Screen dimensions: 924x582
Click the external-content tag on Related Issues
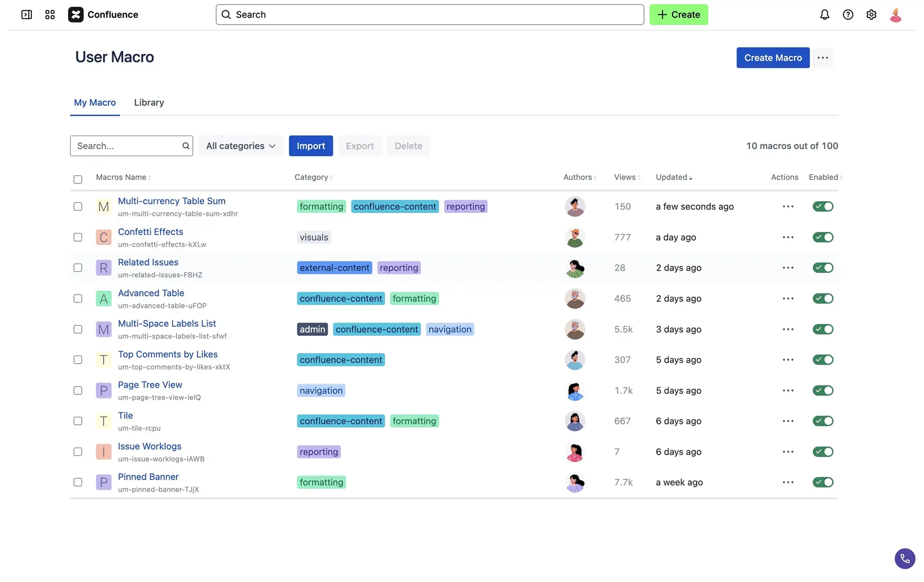335,268
